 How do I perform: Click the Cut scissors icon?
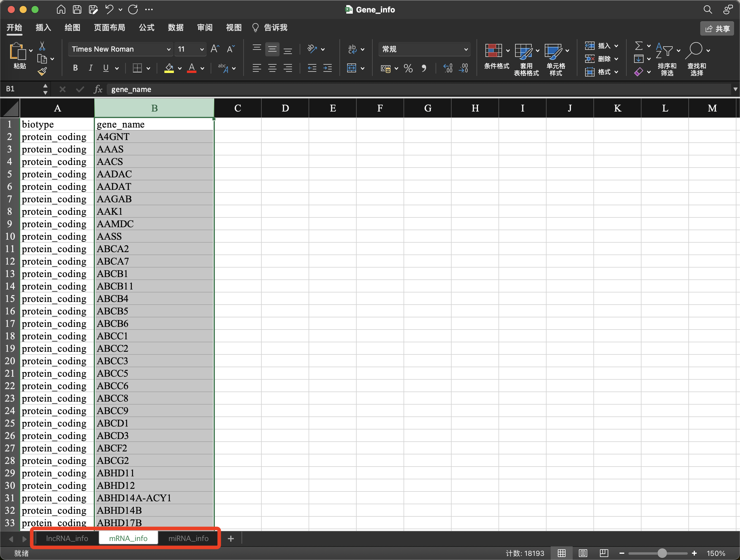[42, 46]
